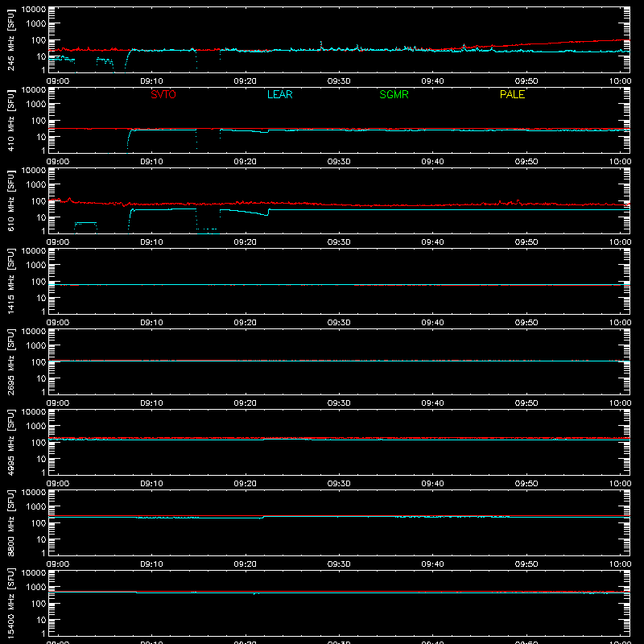Click the 1000 tick label on 610 MHz axis
The height and width of the screenshot is (644, 644).
(x=36, y=185)
